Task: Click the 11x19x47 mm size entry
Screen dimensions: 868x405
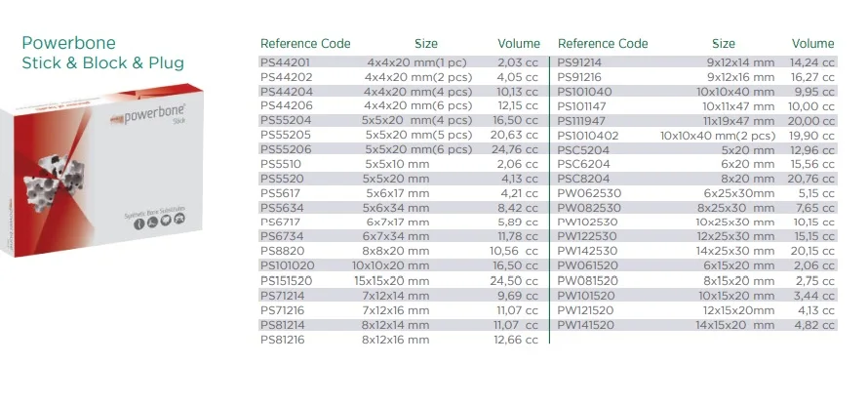Action: coord(739,121)
